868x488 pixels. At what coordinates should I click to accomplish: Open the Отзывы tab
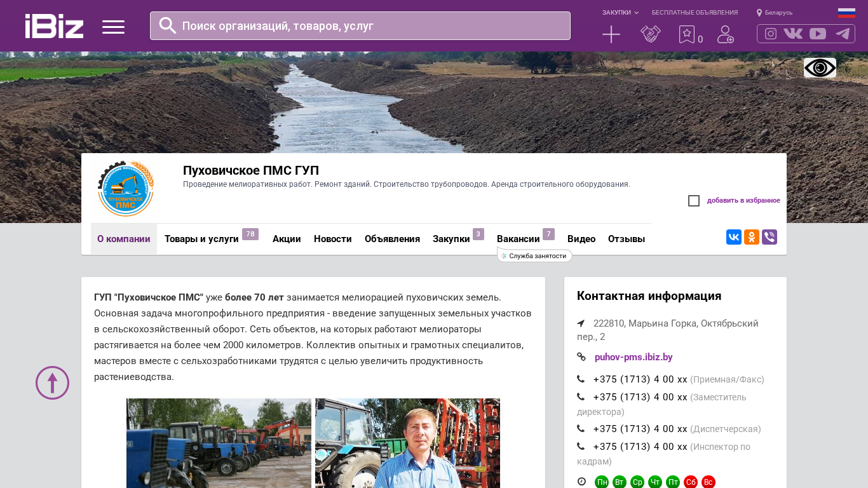click(x=627, y=239)
